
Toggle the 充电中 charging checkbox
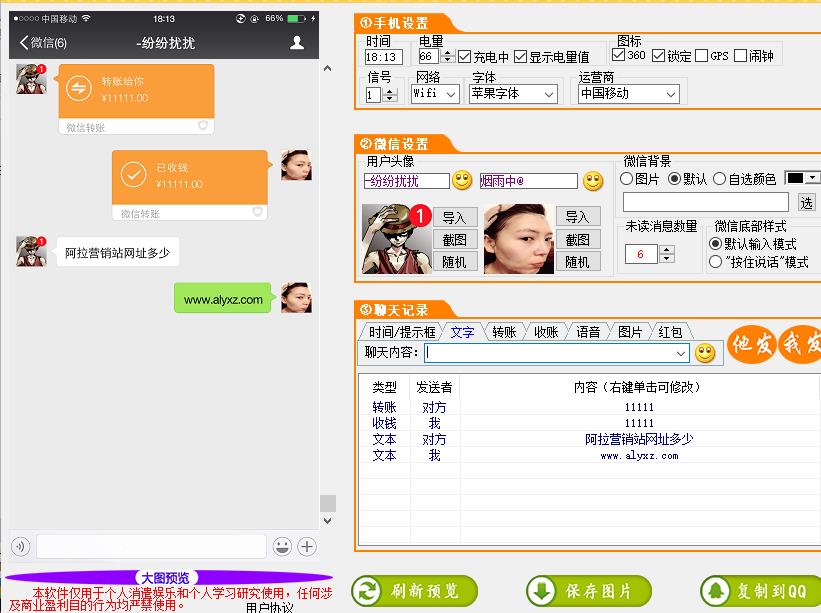click(x=464, y=57)
